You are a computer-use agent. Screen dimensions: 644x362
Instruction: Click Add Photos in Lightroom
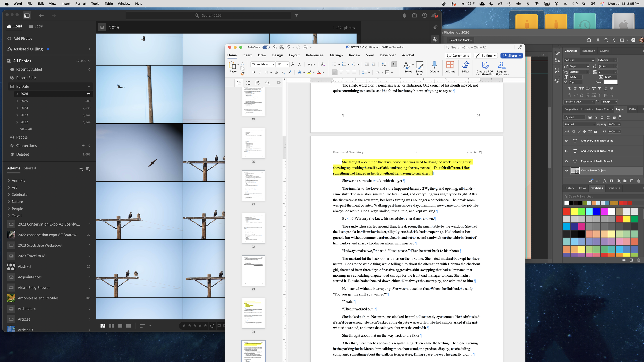click(x=20, y=38)
